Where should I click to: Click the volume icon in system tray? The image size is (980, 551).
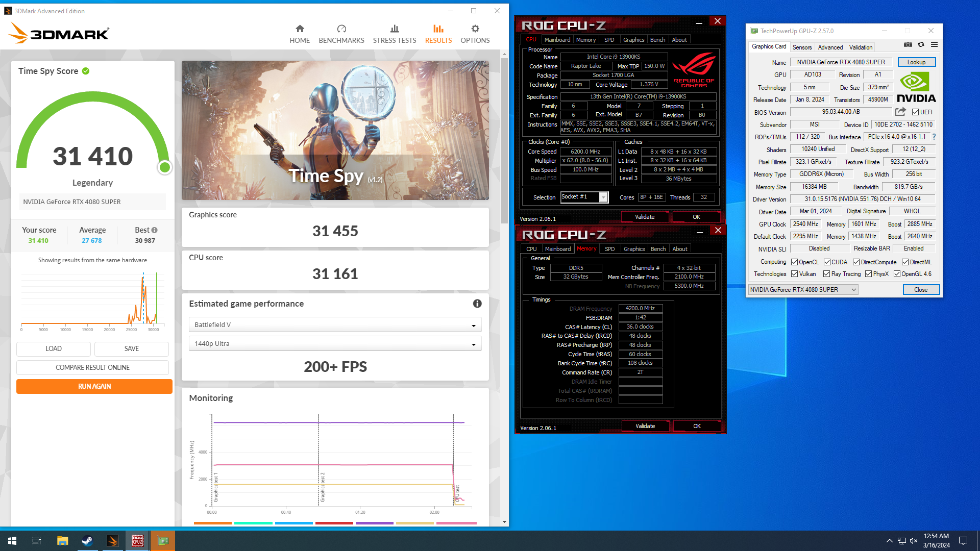tap(914, 541)
